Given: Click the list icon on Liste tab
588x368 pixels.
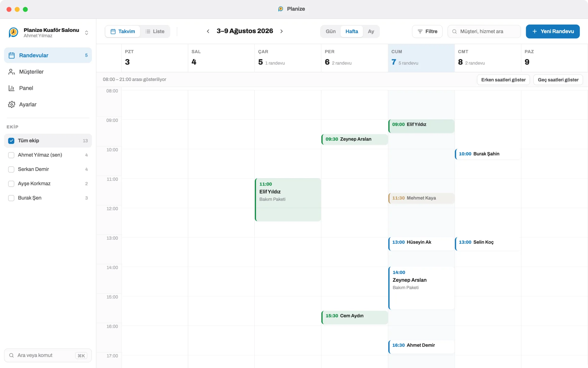Looking at the screenshot, I should 148,32.
